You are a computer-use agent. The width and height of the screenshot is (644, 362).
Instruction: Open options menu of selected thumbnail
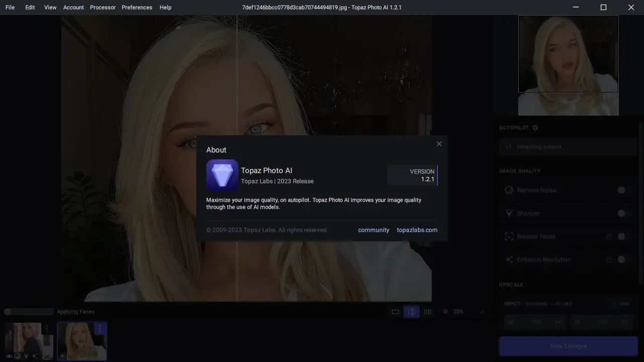coord(100,329)
